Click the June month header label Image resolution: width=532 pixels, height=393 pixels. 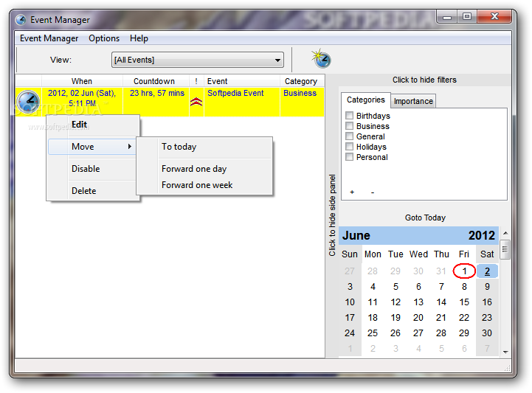(356, 235)
